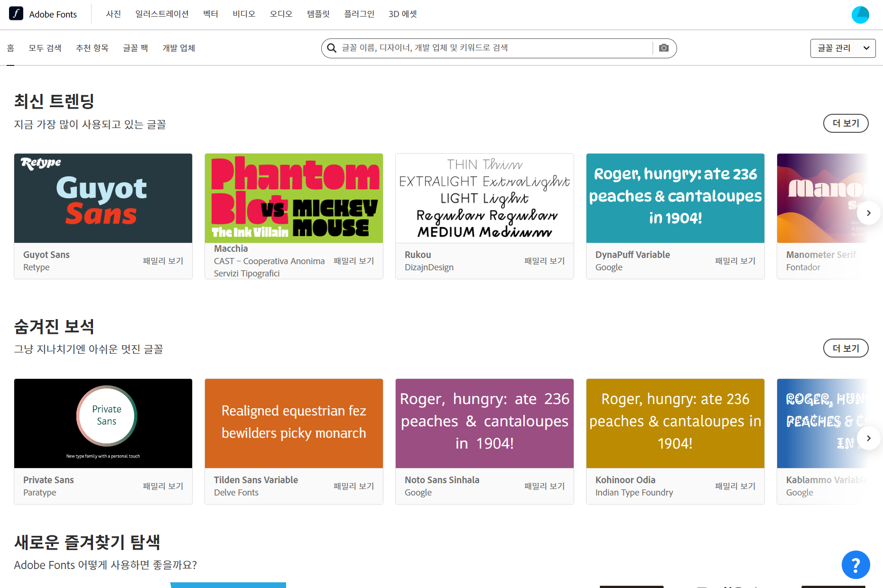
Task: Click 더 보기 for 최신 트렌딩
Action: (x=846, y=123)
